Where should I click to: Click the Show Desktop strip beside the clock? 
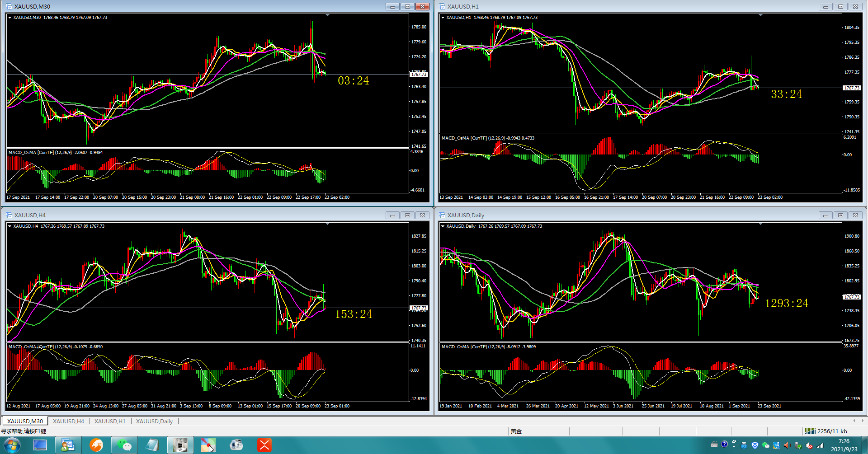pos(864,445)
